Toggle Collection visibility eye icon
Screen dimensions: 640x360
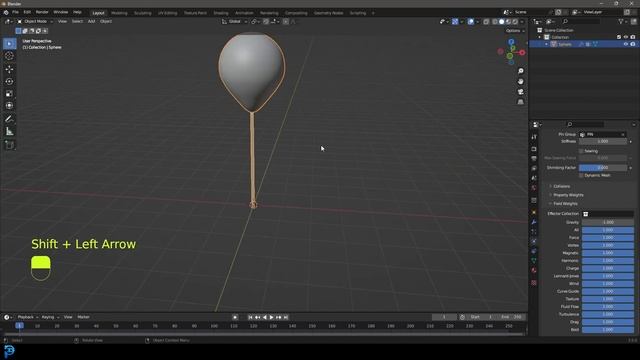(626, 37)
